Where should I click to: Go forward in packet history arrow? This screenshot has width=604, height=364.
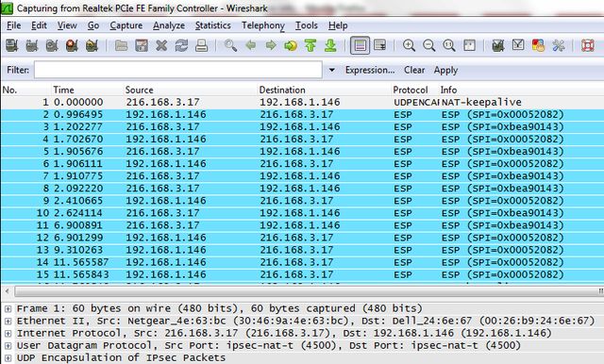click(271, 45)
